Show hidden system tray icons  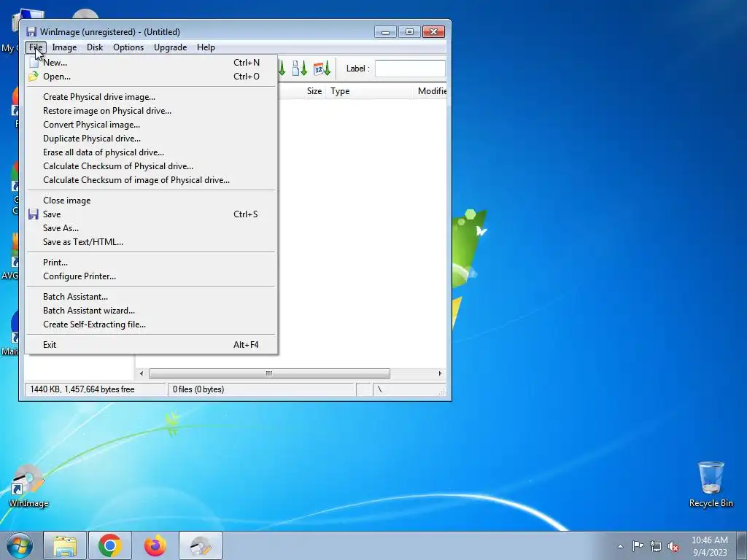(620, 546)
